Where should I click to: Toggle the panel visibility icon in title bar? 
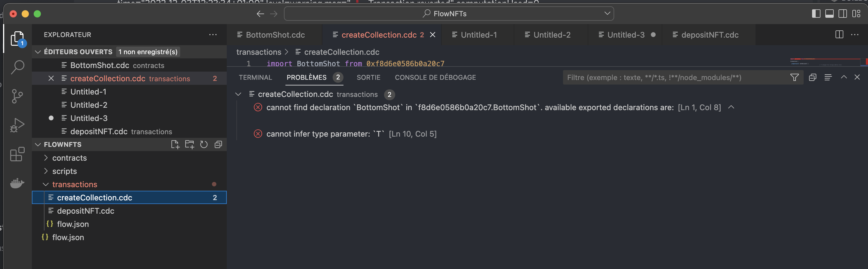click(x=829, y=14)
